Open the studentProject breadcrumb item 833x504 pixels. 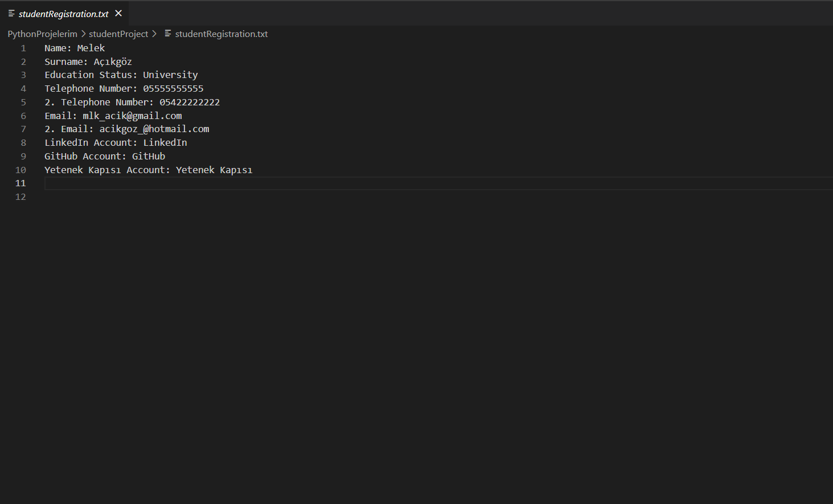point(118,34)
